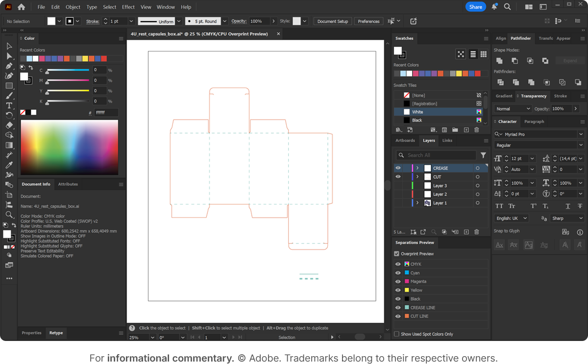
Task: Open the Gradient tab
Action: [x=504, y=96]
